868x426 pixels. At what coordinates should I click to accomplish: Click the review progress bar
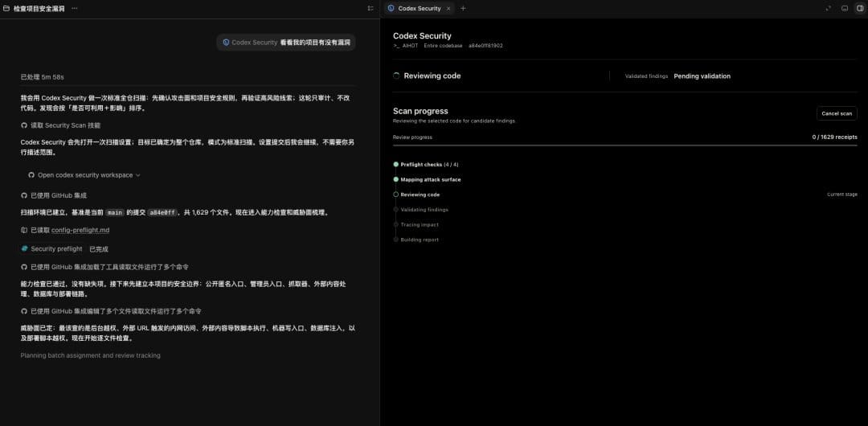coord(625,145)
